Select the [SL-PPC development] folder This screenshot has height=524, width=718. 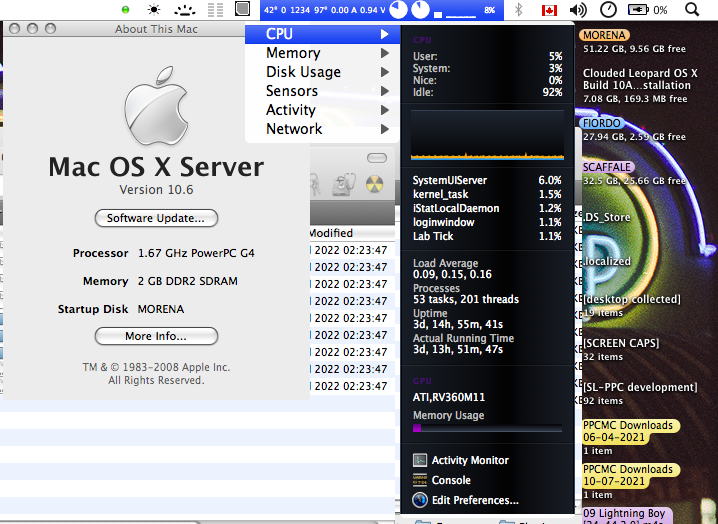click(640, 387)
